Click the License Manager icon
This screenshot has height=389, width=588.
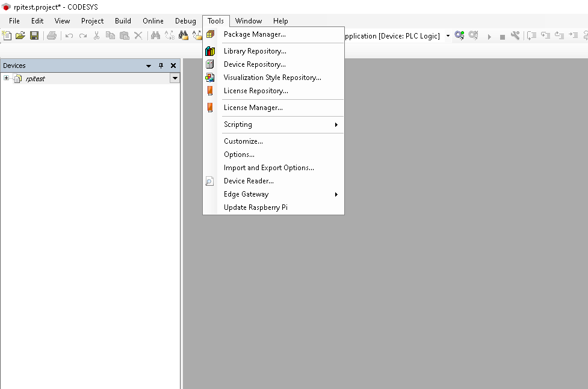tap(210, 108)
